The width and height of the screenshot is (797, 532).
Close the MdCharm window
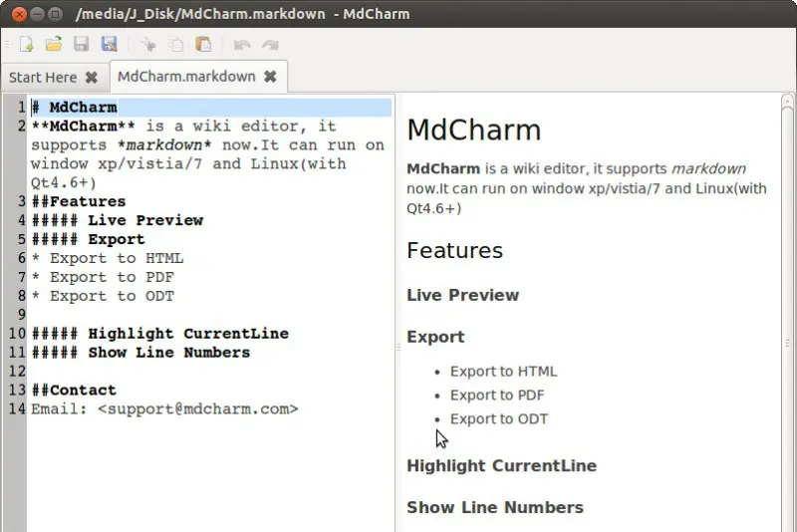coord(19,14)
